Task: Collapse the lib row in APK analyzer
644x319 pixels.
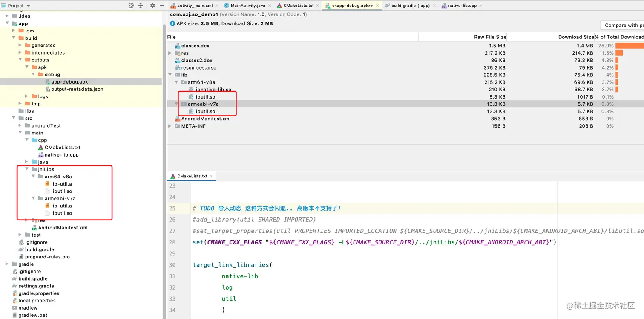Action: [x=170, y=75]
